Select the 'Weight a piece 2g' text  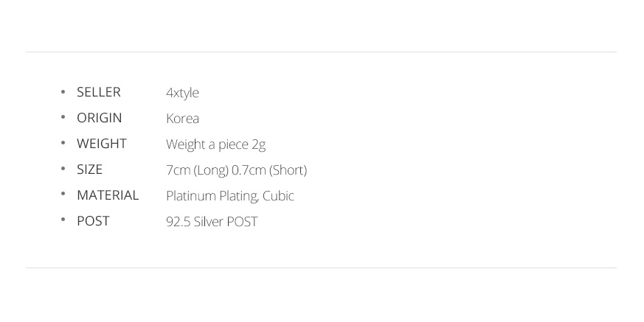[x=215, y=144]
